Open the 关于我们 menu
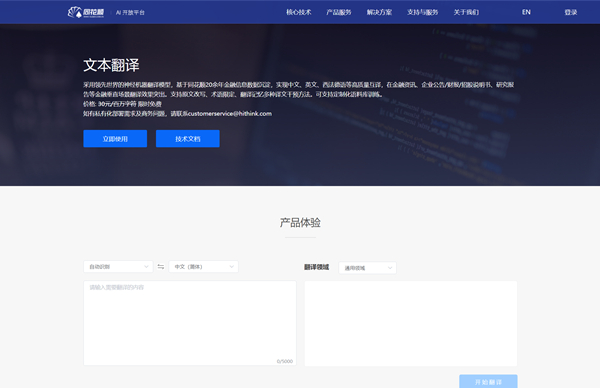Viewport: 600px width, 388px height. (466, 12)
